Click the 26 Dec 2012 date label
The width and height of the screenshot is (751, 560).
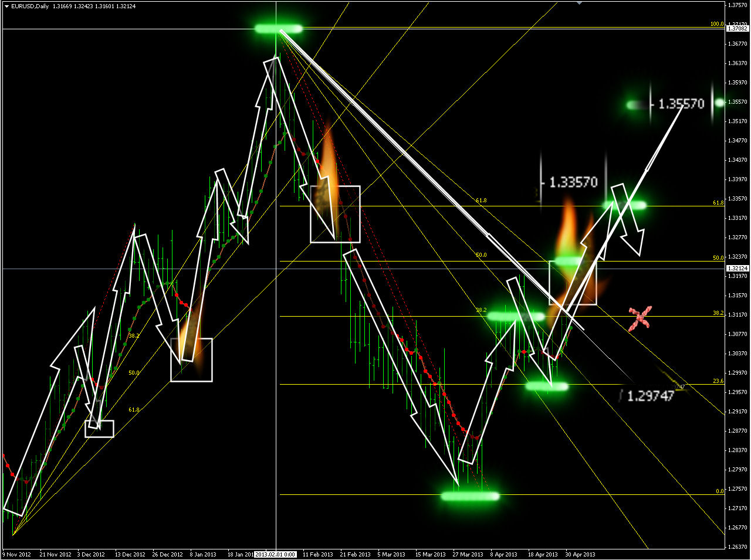pyautogui.click(x=168, y=554)
